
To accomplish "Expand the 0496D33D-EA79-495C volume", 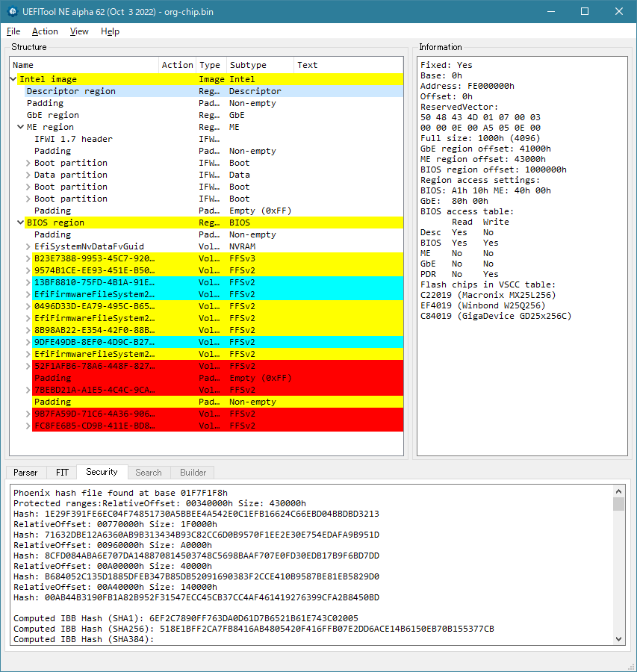I will 28,306.
